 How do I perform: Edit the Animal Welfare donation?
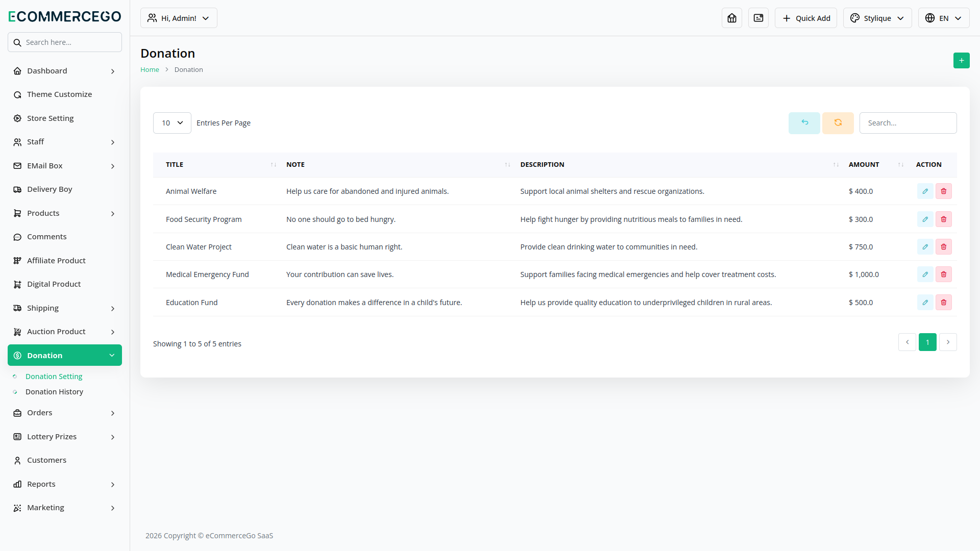(925, 191)
